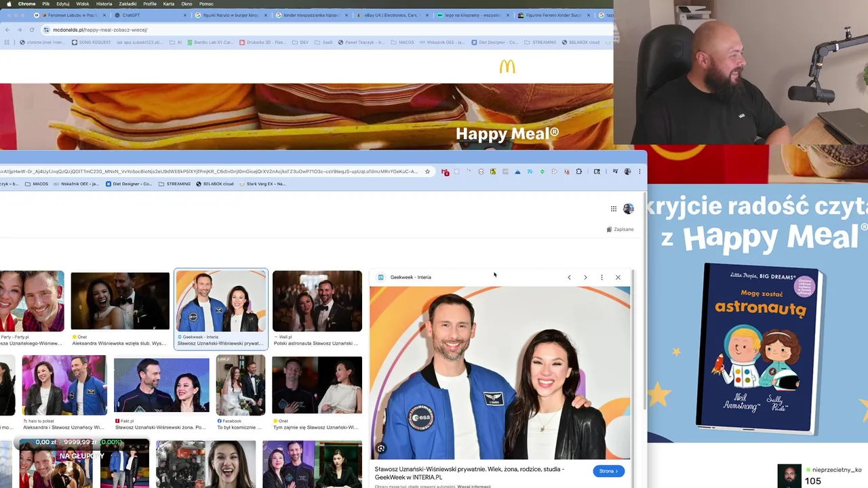Open the halo tu polsat thumbnail
This screenshot has height=488, width=868.
click(x=64, y=385)
